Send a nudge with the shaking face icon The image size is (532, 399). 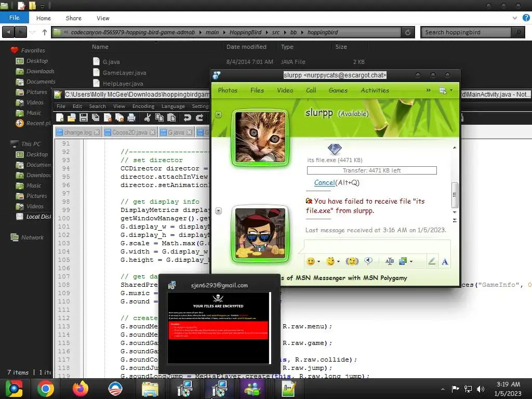(x=352, y=261)
